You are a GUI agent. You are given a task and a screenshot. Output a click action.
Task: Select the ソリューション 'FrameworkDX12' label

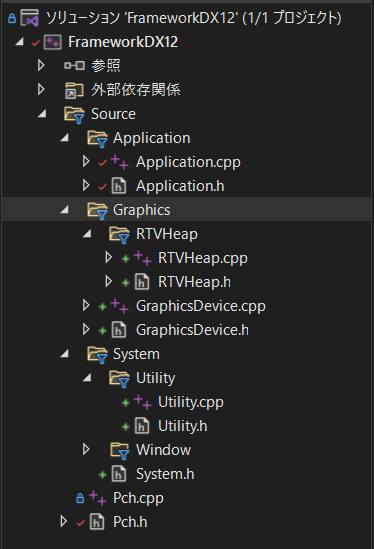194,18
